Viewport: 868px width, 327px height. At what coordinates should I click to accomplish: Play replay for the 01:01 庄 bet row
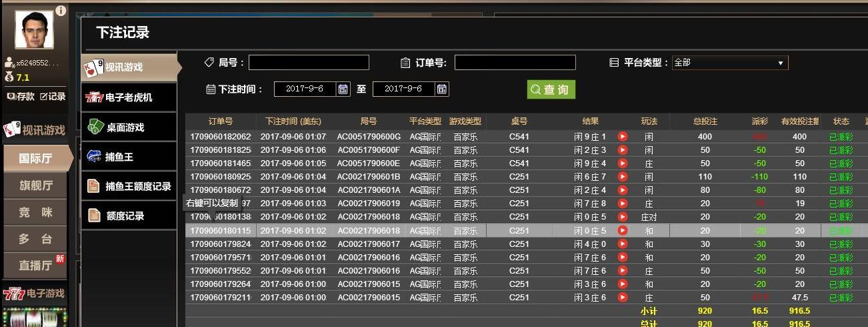(623, 270)
